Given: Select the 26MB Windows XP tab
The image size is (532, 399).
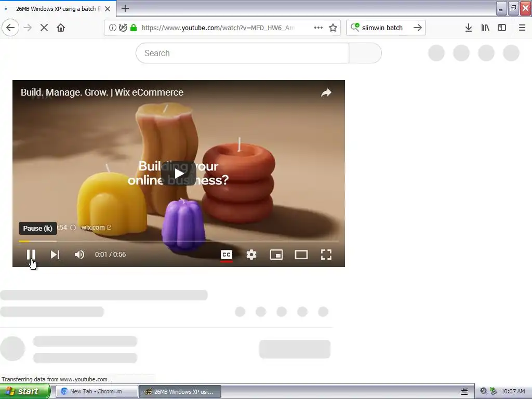Looking at the screenshot, I should [58, 9].
